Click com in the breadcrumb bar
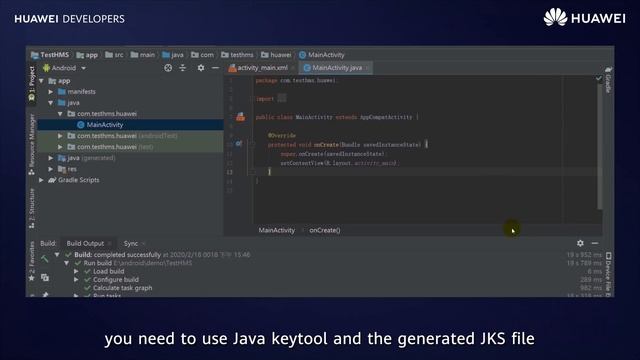The width and height of the screenshot is (640, 360). (x=202, y=55)
